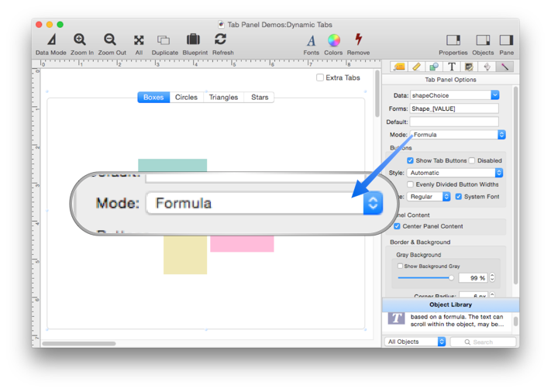This screenshot has height=392, width=551.
Task: Select the Stars tab
Action: point(260,98)
